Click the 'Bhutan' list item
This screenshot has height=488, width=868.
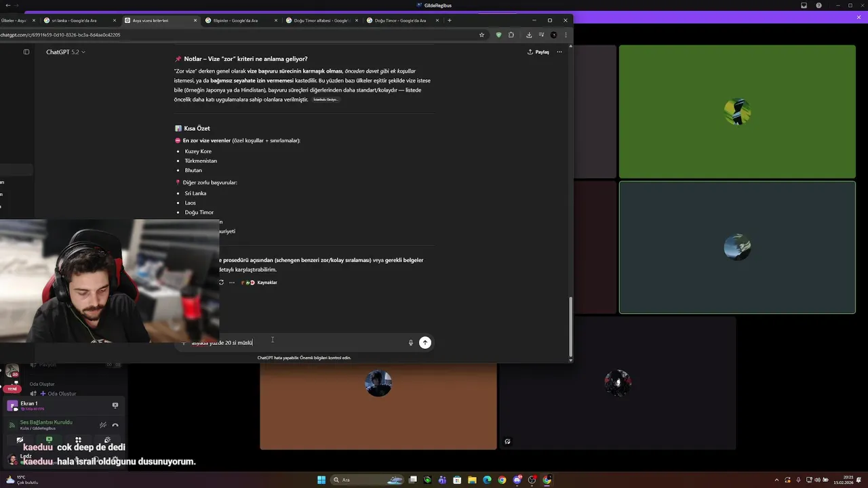pyautogui.click(x=193, y=170)
